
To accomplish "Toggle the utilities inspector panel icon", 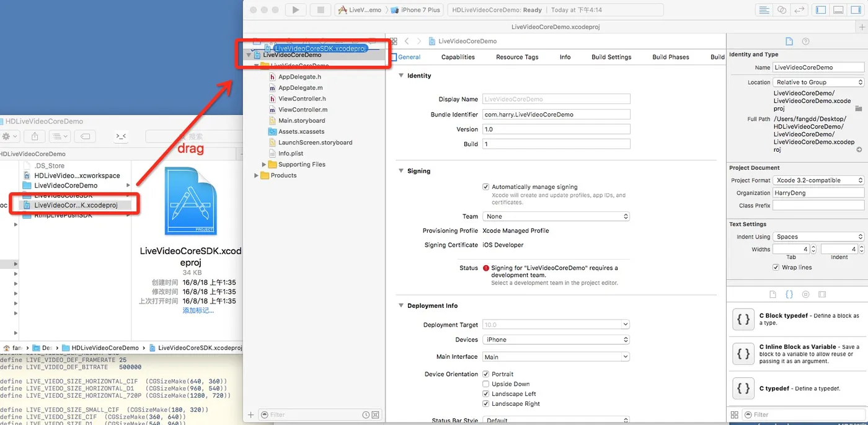I will pos(855,10).
